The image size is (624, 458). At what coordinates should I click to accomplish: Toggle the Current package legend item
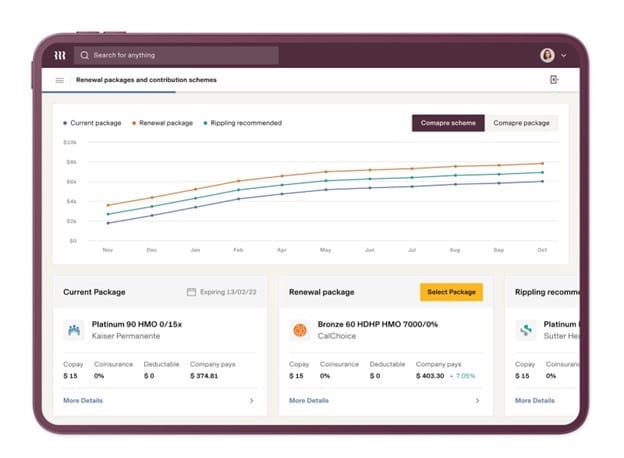point(93,123)
